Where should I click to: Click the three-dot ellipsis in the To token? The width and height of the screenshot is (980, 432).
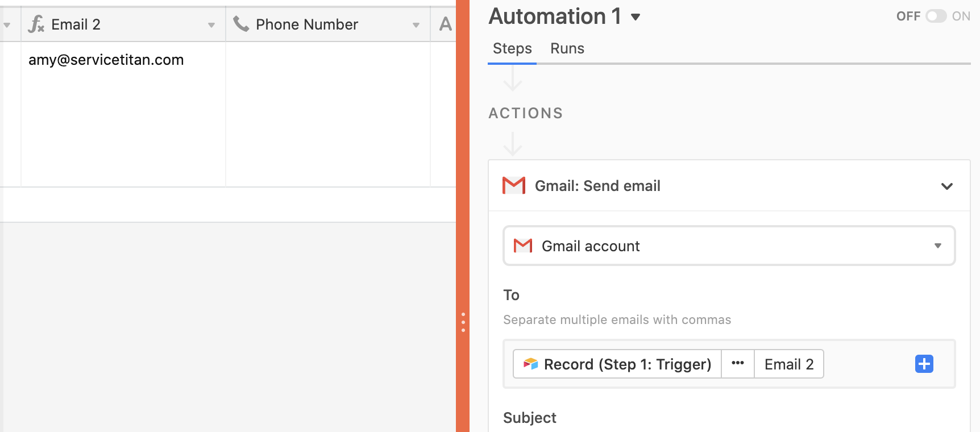[x=738, y=364]
